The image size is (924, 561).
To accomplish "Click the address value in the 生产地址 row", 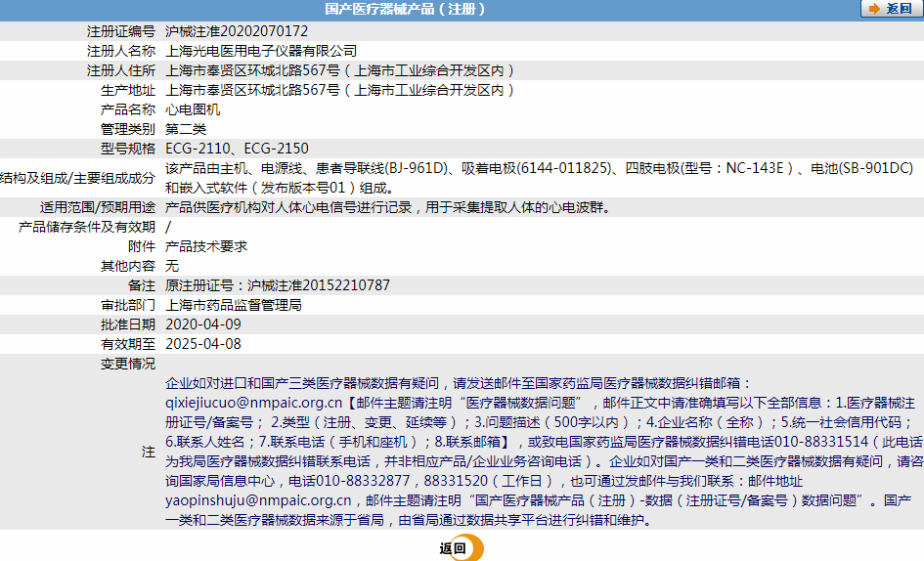I will click(340, 90).
